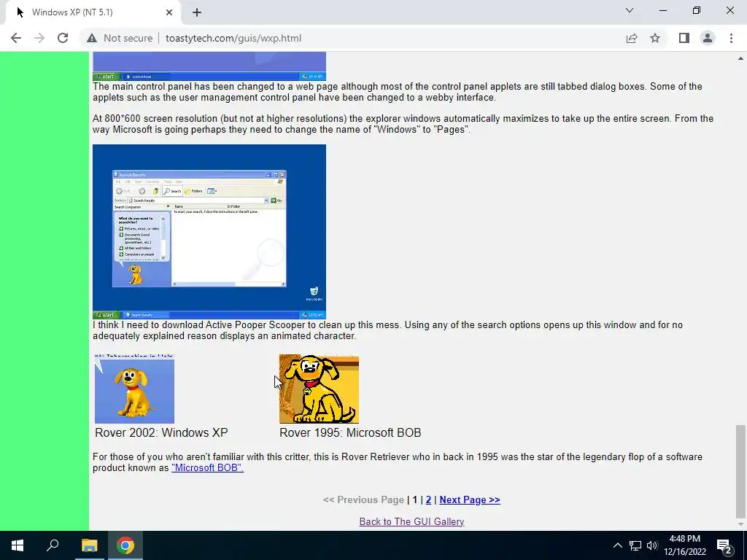This screenshot has width=747, height=560.
Task: Click the "<< Previous Page" text
Action: 363,499
